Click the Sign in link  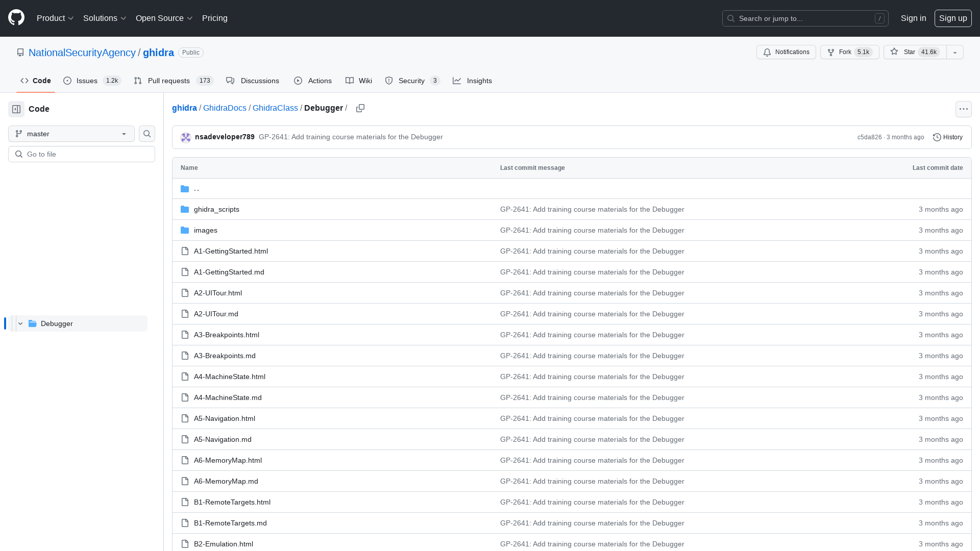(x=913, y=18)
